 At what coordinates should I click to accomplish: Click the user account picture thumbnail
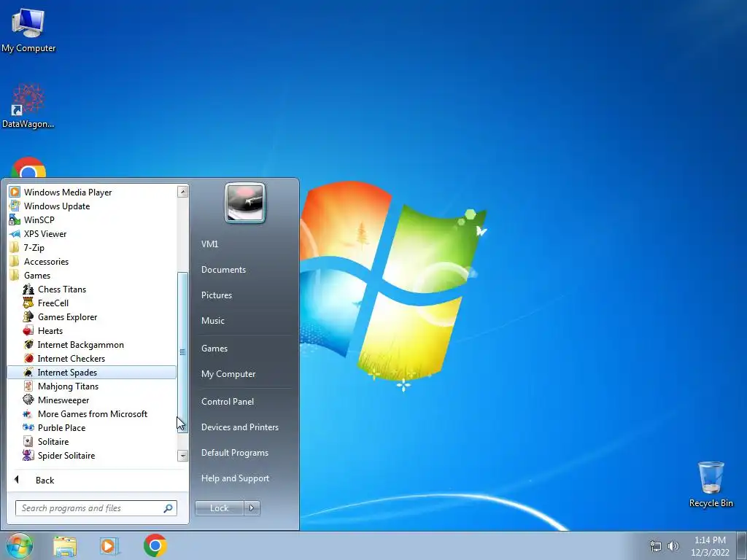(245, 203)
